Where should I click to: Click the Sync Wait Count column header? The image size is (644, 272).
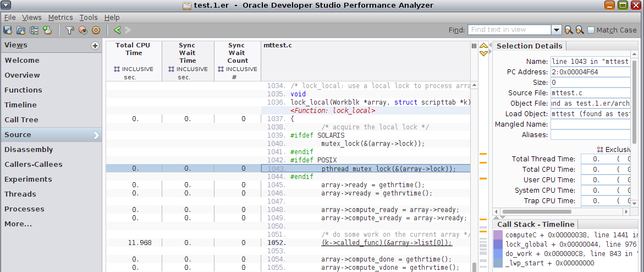238,61
